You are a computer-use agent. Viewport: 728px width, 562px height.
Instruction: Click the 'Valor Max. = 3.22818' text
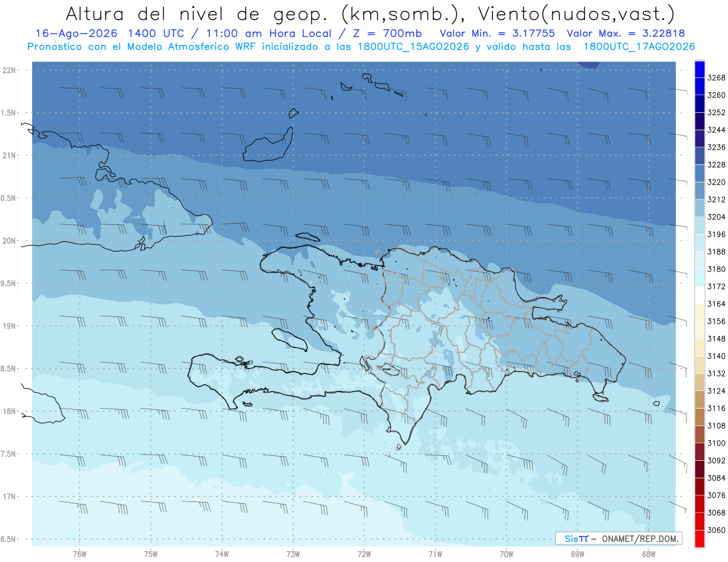pos(625,33)
